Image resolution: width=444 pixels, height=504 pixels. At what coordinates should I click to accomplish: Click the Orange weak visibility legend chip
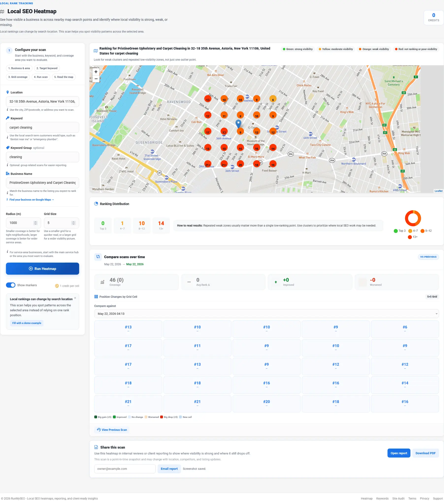click(374, 49)
